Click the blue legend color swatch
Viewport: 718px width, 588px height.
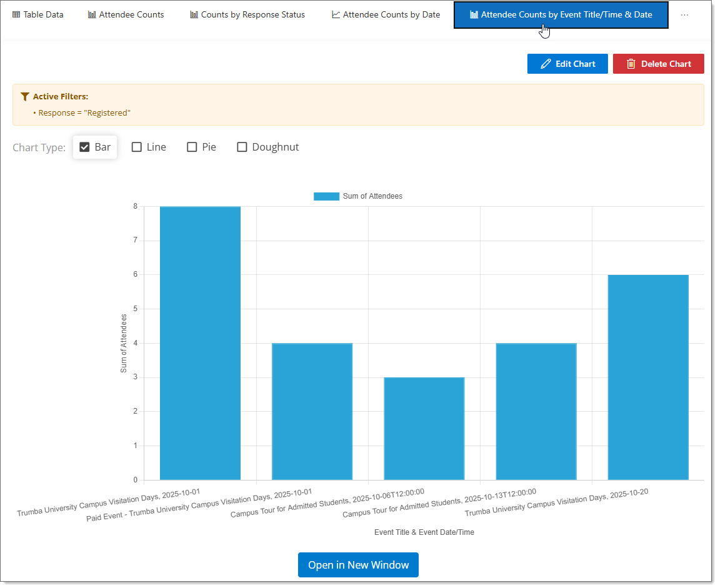[326, 196]
